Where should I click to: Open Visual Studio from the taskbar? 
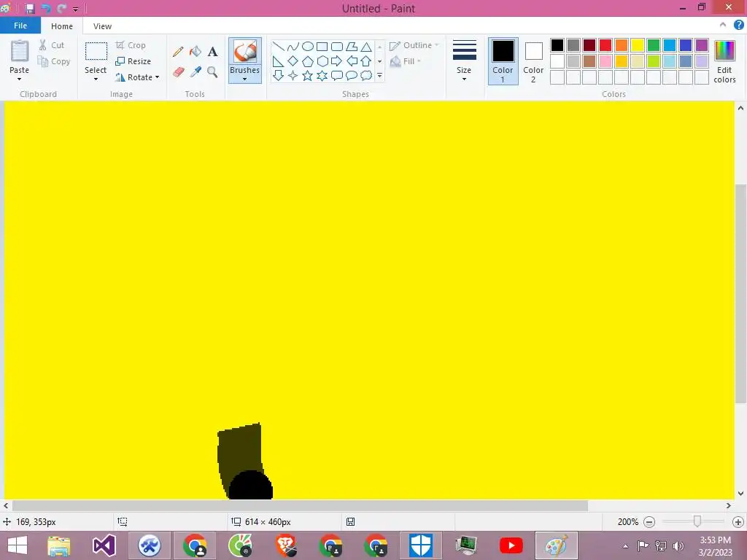[x=104, y=545]
